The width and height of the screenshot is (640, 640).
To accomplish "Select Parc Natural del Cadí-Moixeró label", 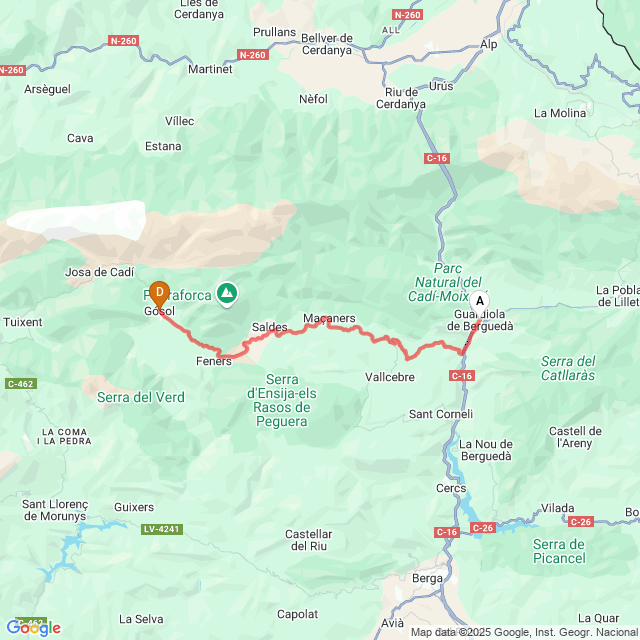I will pyautogui.click(x=448, y=282).
